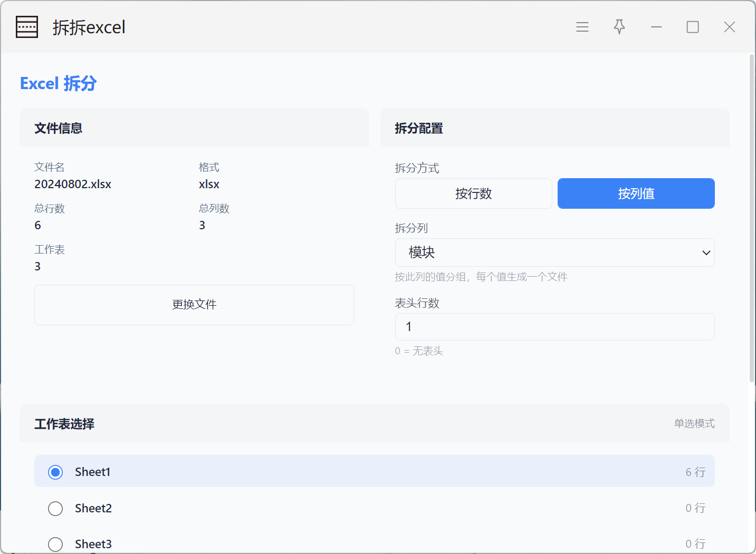Click the 6 行 count on Sheet1 row
The image size is (756, 554).
click(x=695, y=472)
